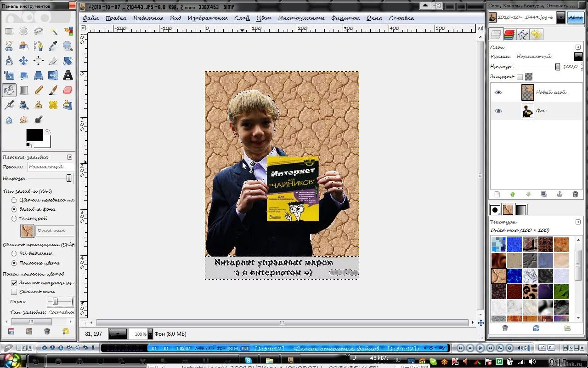Select the Color Picker eyedropper tool
The height and width of the screenshot is (368, 588).
point(53,46)
